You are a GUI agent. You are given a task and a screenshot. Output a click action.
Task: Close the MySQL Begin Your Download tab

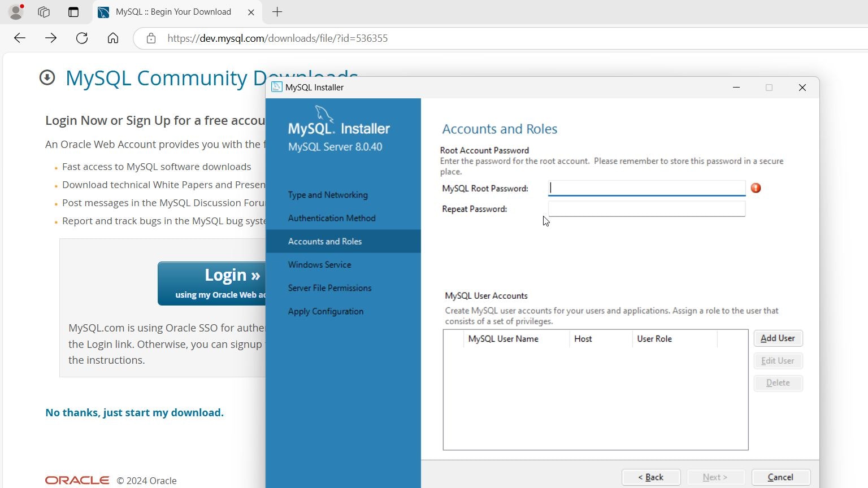coord(251,12)
